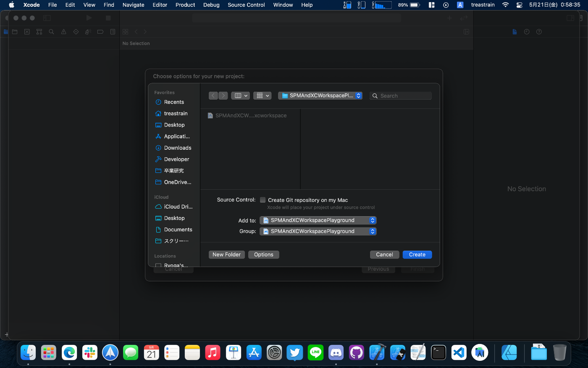588x368 pixels.
Task: Go back using the left chevron
Action: tap(213, 96)
